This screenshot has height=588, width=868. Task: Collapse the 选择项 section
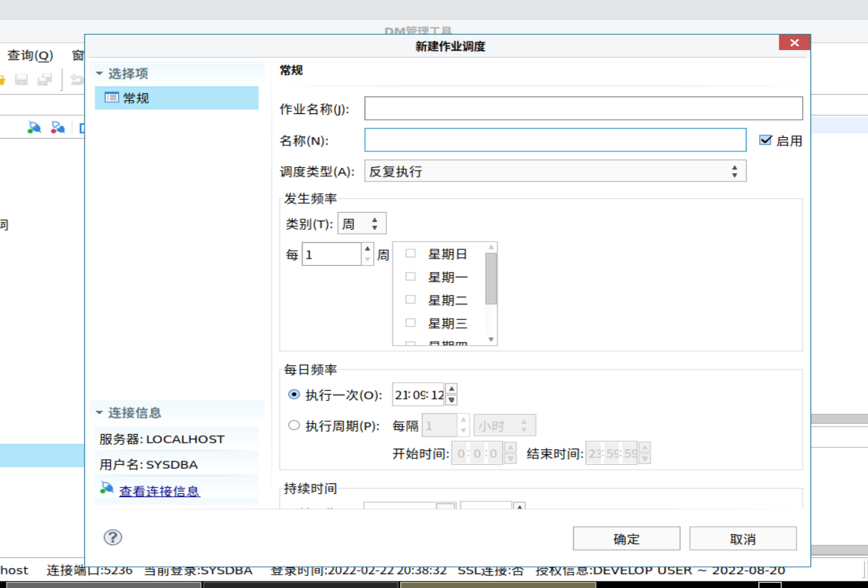(99, 73)
